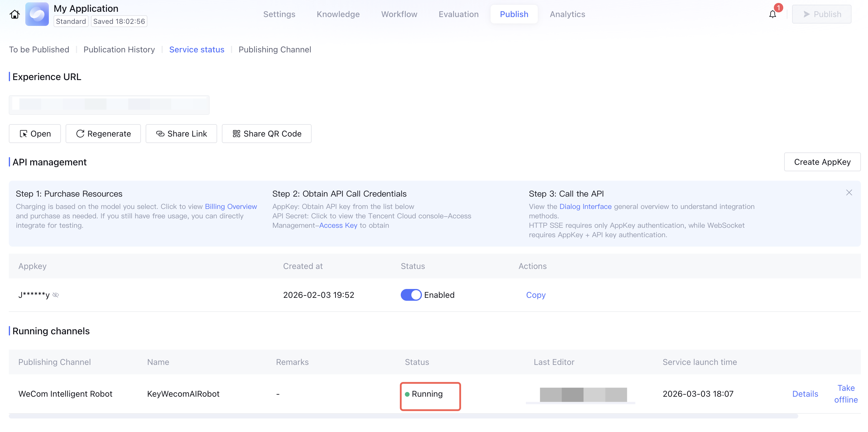Go to the Publishing Channel sub-tab
868x432 pixels.
coord(275,49)
